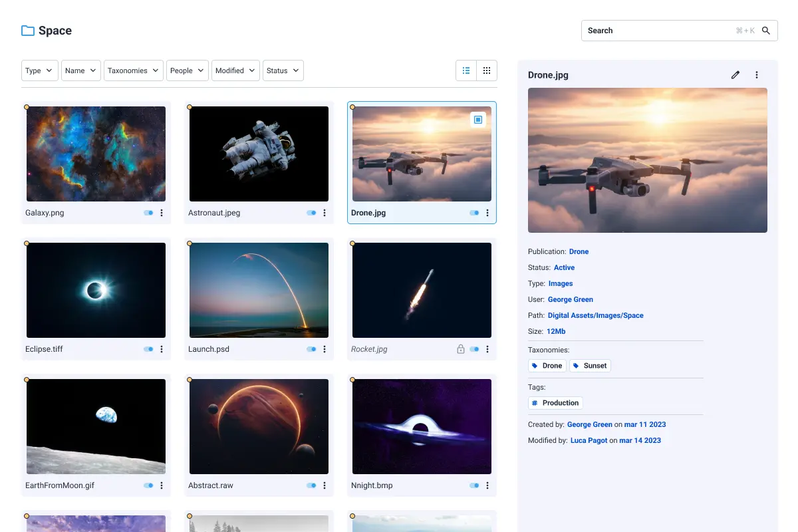The height and width of the screenshot is (532, 798).
Task: Click the Sunset taxonomy tag
Action: point(590,366)
